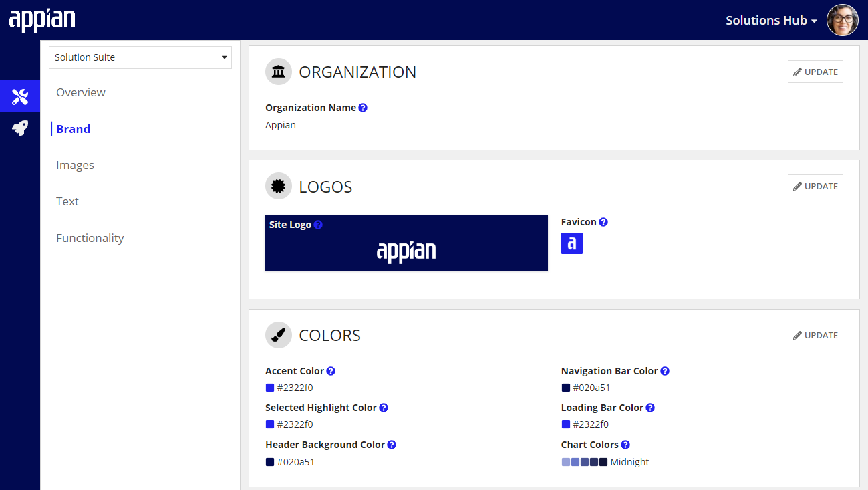Click the Header Background Color swatch

click(270, 462)
